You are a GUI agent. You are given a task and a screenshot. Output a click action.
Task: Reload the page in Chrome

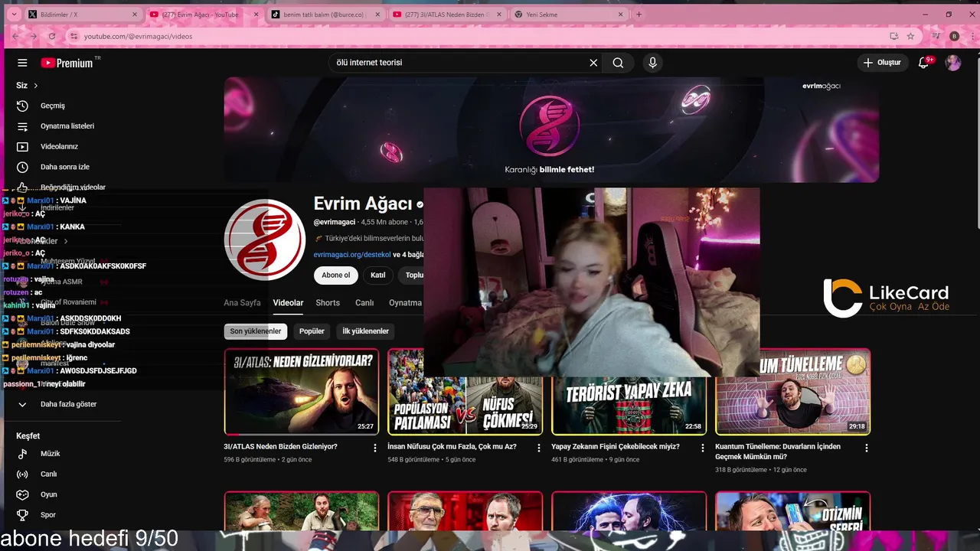(x=52, y=36)
